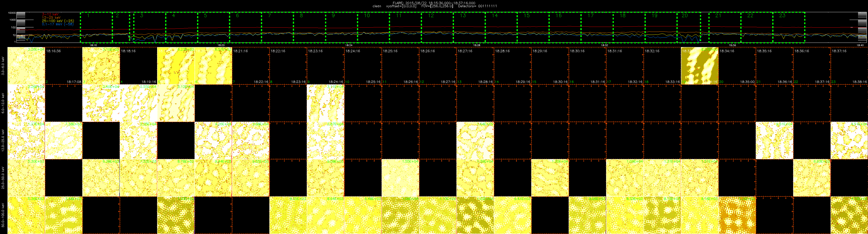Open the 6.0-12.0 keV image in panel 9
The height and width of the screenshot is (234, 868).
click(x=325, y=103)
